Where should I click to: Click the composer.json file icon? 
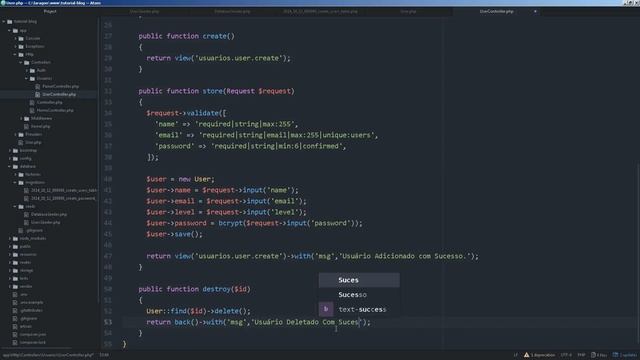pyautogui.click(x=15, y=335)
